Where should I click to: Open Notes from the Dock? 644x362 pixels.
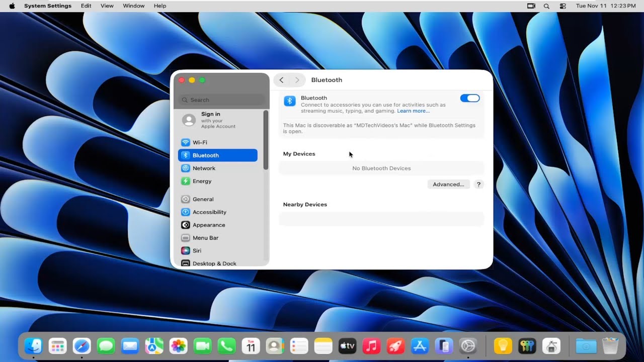point(324,346)
